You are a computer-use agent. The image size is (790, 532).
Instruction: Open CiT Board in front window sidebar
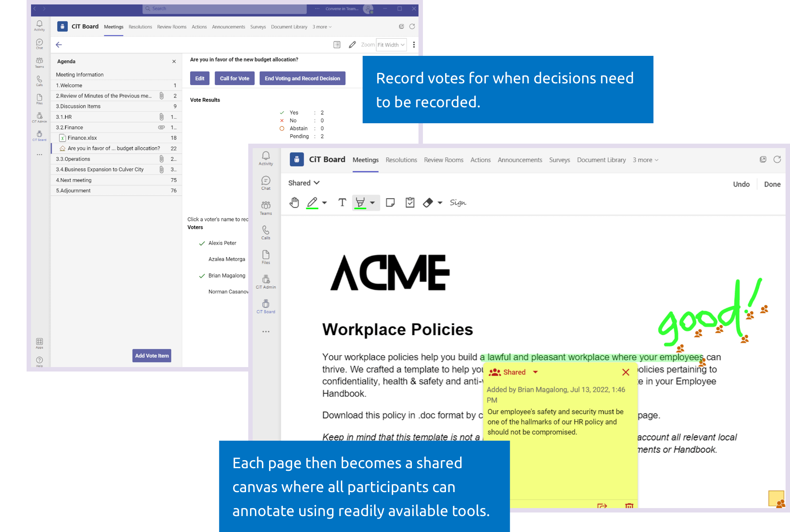coord(266,306)
